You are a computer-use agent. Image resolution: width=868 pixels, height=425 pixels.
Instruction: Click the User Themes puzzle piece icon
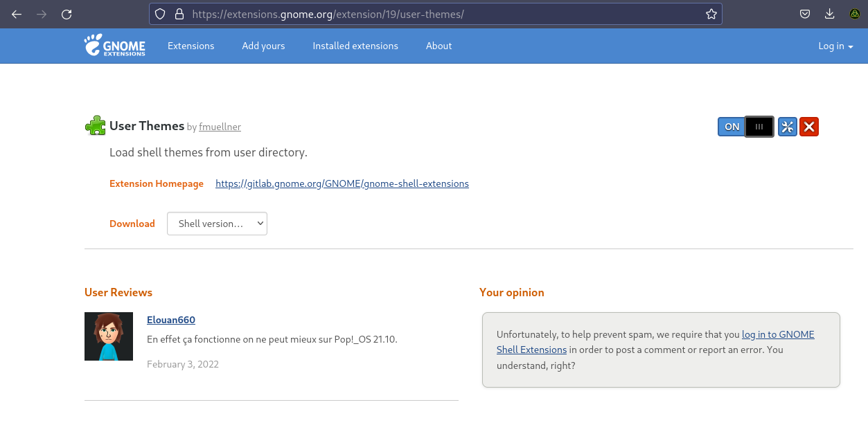[95, 125]
